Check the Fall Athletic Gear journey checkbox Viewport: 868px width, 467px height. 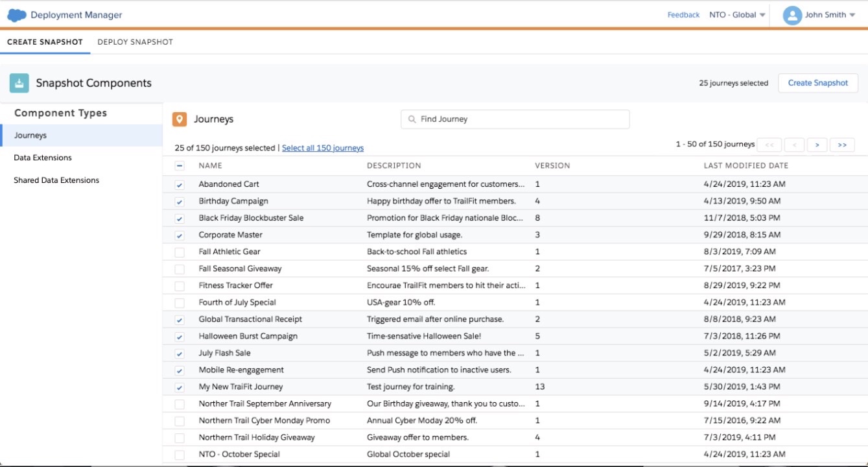(180, 252)
